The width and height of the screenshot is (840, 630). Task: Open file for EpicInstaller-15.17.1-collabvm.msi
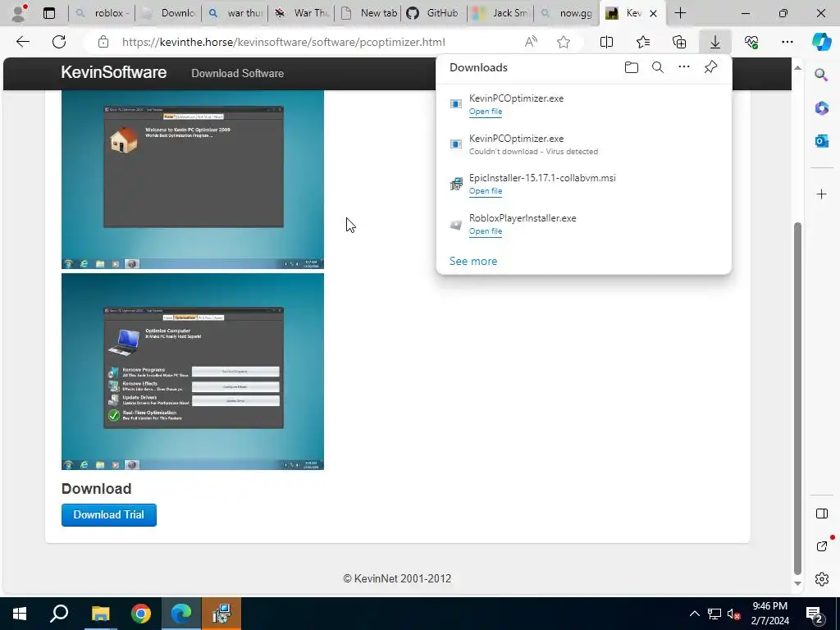point(486,191)
